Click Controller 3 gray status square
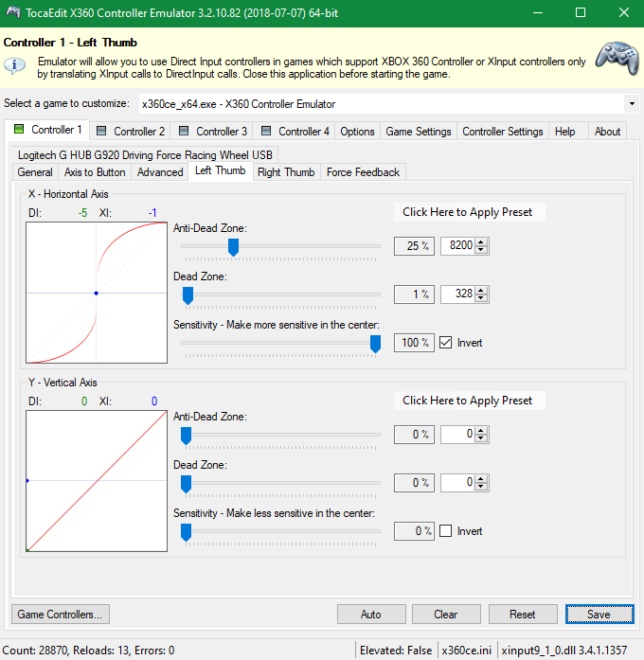Screen dimensions: 644x660 point(184,131)
